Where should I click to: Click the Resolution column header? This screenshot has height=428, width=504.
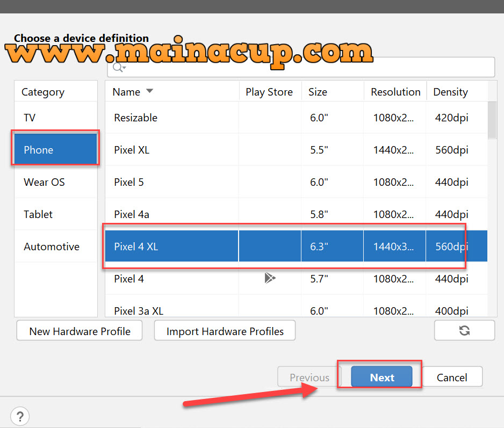(395, 92)
